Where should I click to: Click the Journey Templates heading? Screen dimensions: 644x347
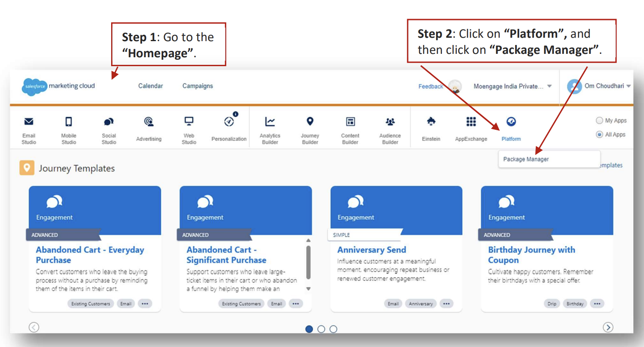tap(77, 168)
